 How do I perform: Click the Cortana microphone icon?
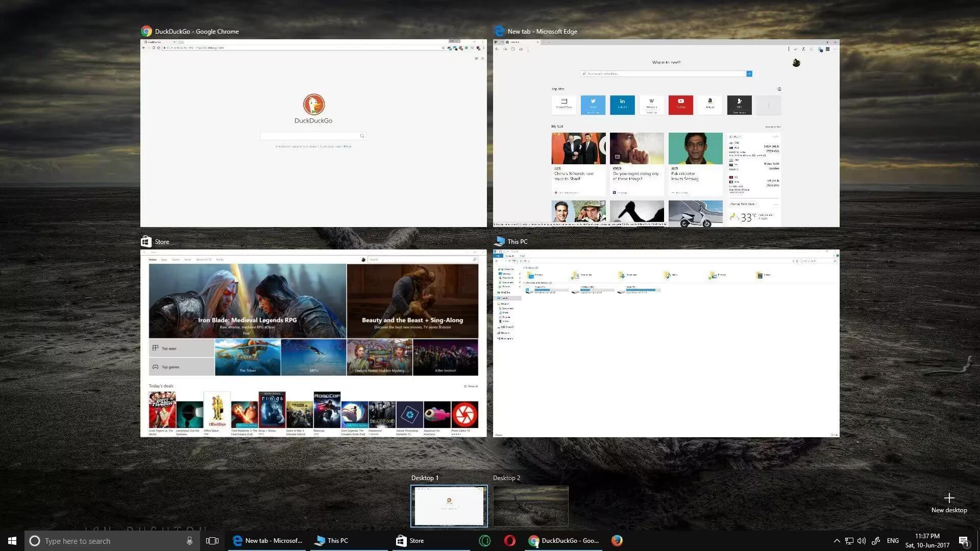[189, 541]
